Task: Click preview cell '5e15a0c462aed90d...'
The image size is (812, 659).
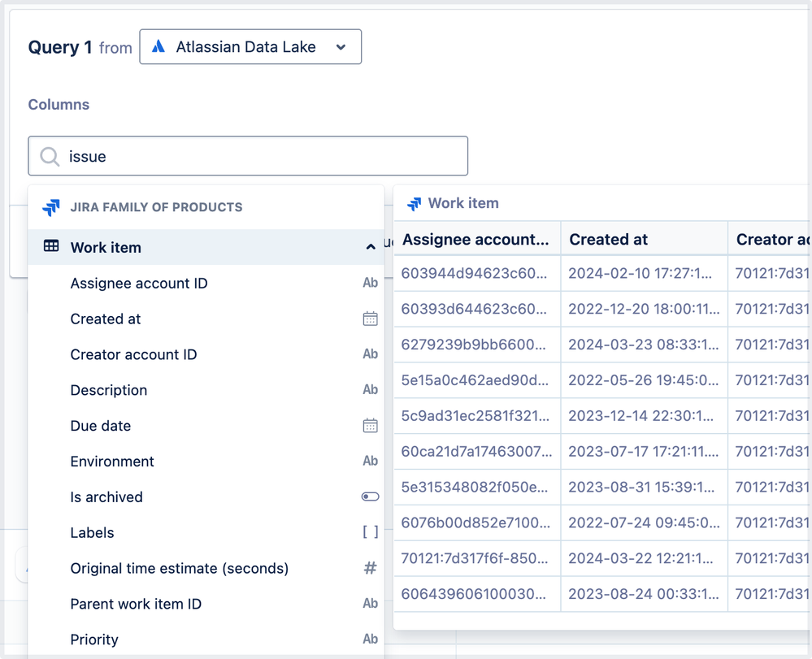Action: click(x=477, y=380)
